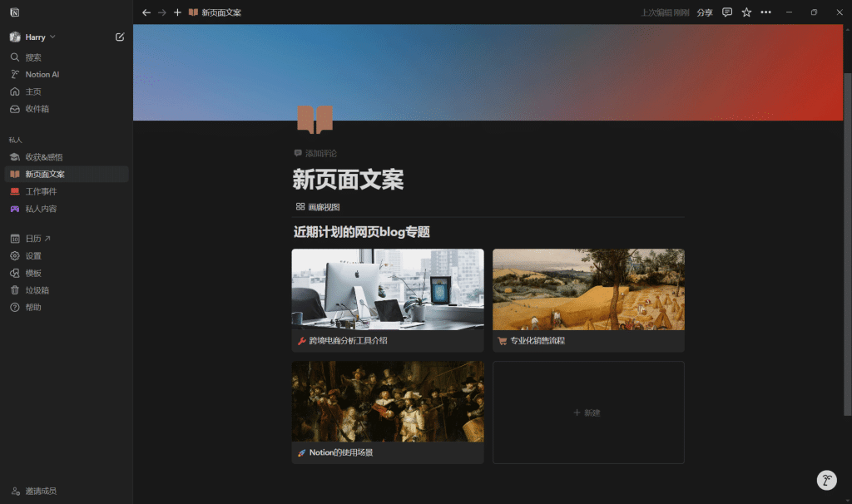Click the vertical page scrollbar
This screenshot has height=504, width=852.
(x=847, y=245)
